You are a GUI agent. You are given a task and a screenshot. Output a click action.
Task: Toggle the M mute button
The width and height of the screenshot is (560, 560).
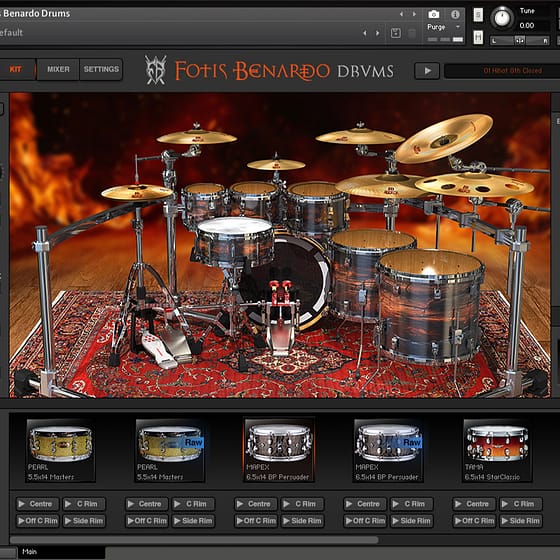478,37
